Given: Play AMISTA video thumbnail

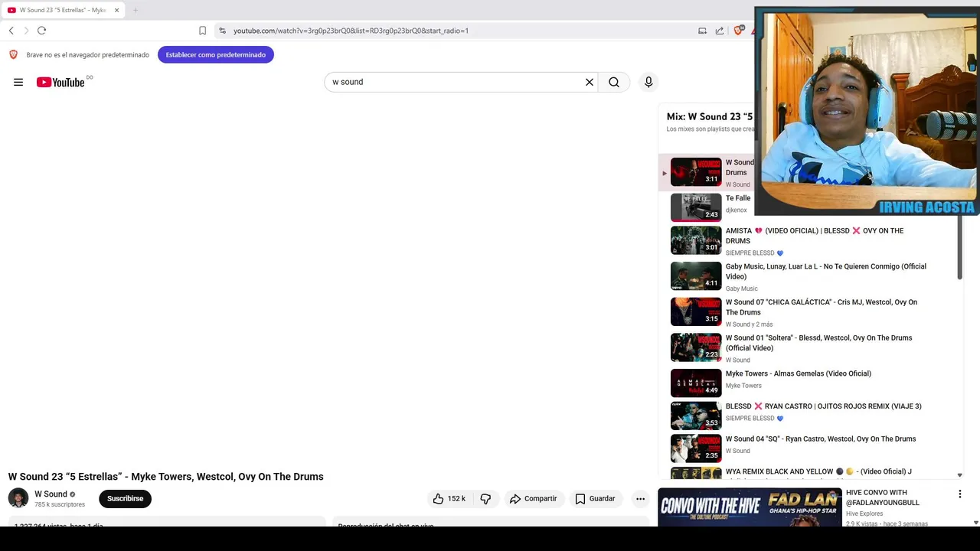Looking at the screenshot, I should point(696,240).
